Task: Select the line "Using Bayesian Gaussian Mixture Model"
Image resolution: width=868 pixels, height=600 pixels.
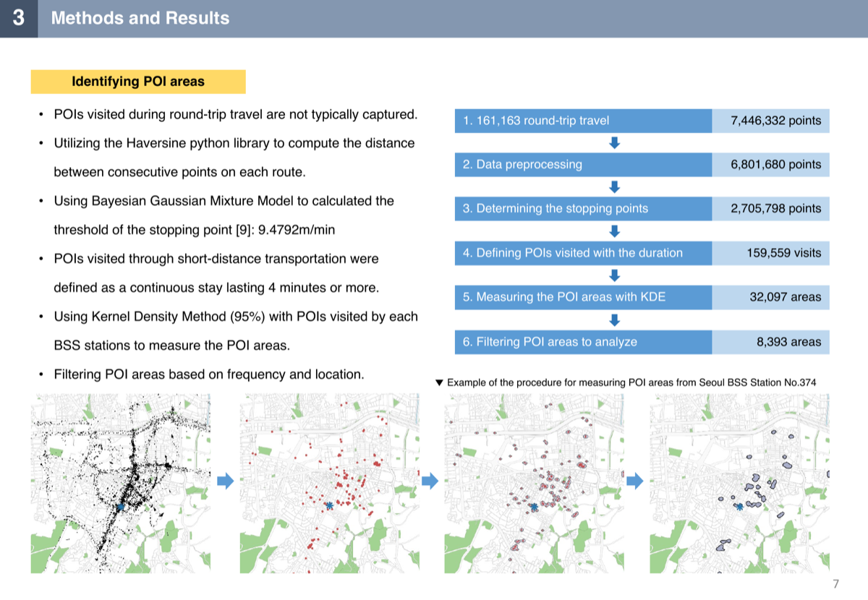Action: point(224,201)
